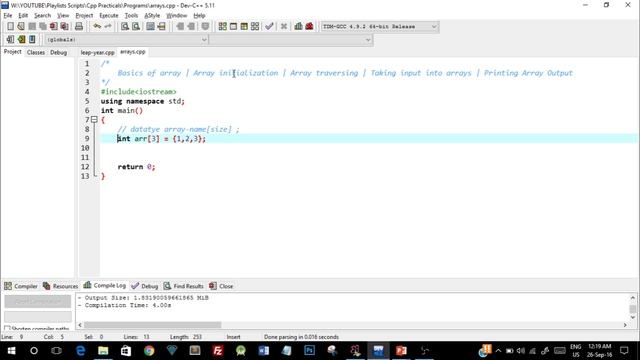The width and height of the screenshot is (640, 360).
Task: Open the Window menu
Action: [x=176, y=16]
